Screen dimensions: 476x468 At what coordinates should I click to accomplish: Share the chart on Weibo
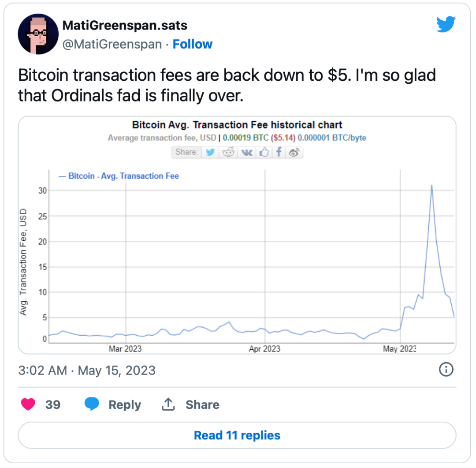click(294, 152)
